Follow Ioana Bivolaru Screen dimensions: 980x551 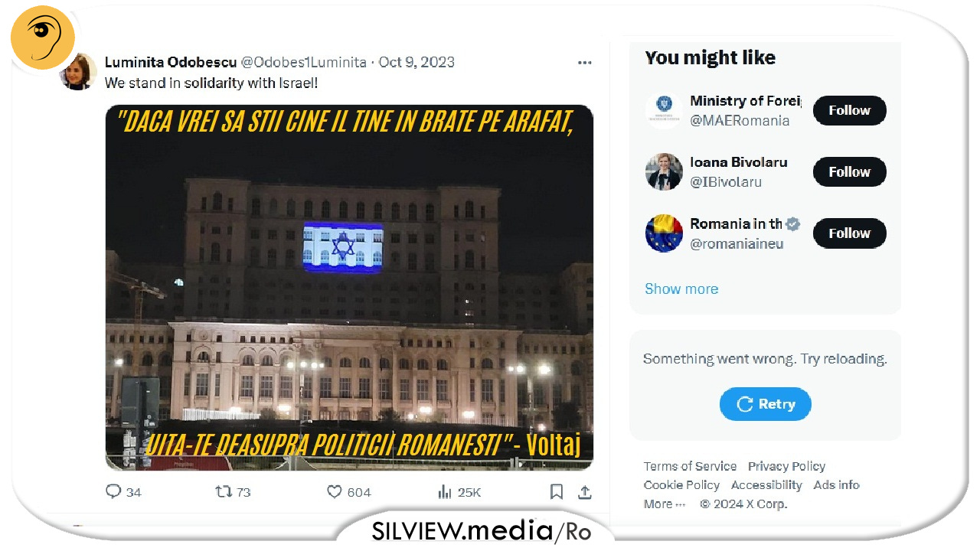pos(850,172)
